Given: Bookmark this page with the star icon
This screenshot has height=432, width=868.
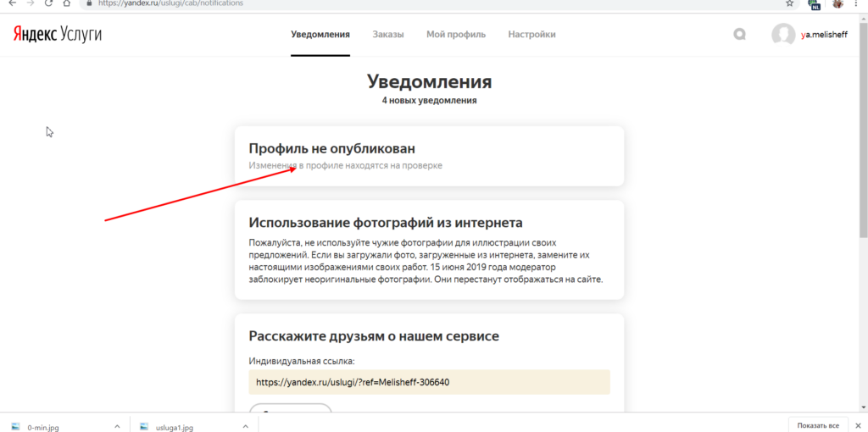Looking at the screenshot, I should 789,3.
